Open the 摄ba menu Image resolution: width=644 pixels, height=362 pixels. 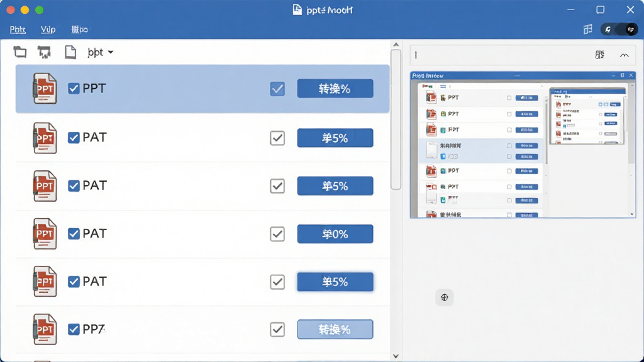[79, 30]
